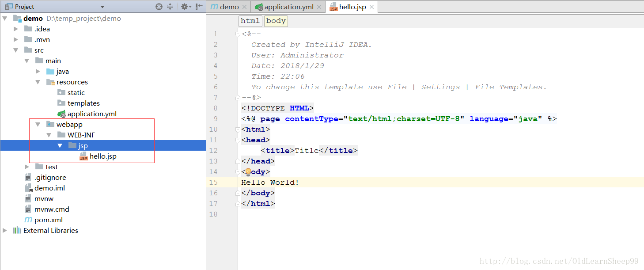Click the Scroll from Source target icon
This screenshot has width=644, height=270.
[x=159, y=7]
